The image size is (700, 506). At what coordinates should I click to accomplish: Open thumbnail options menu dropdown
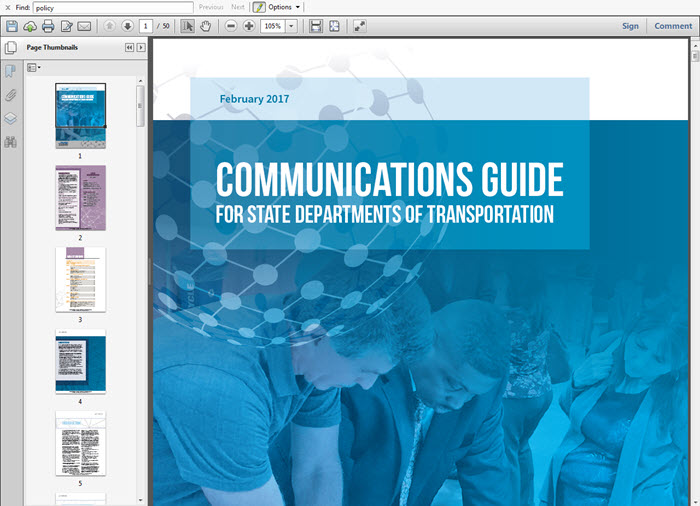tap(34, 68)
